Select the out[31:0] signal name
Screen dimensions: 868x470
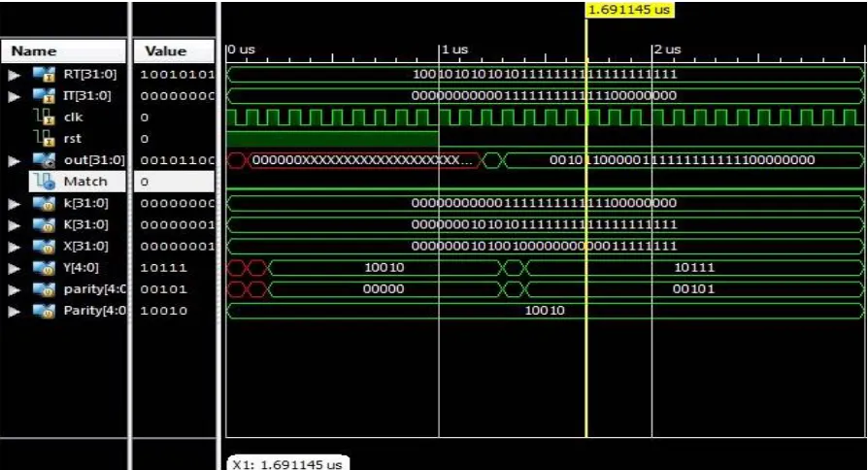94,160
